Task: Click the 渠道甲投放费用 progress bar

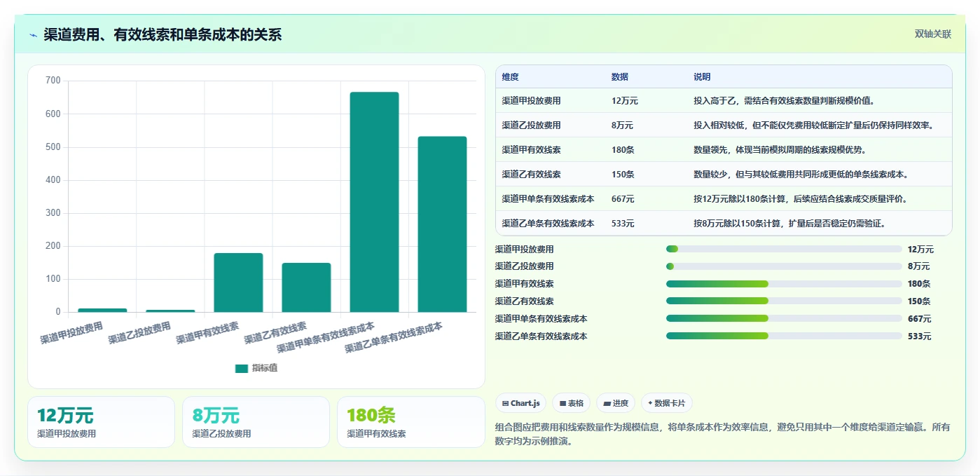Action: pyautogui.click(x=784, y=249)
